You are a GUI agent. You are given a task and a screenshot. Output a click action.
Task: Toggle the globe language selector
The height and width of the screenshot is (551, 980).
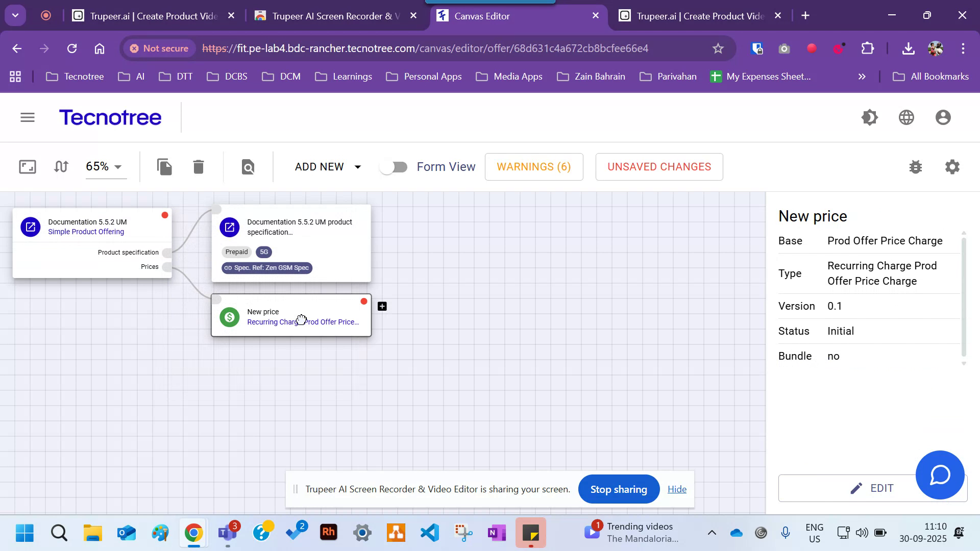click(x=906, y=117)
